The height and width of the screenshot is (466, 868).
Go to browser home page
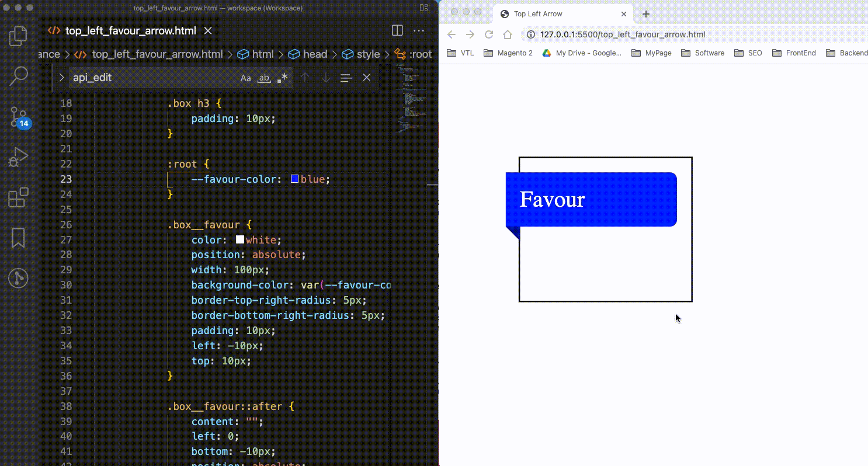(x=508, y=34)
